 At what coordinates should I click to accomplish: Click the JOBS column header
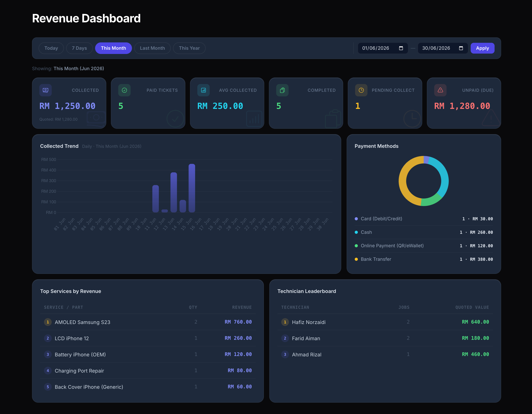[404, 307]
